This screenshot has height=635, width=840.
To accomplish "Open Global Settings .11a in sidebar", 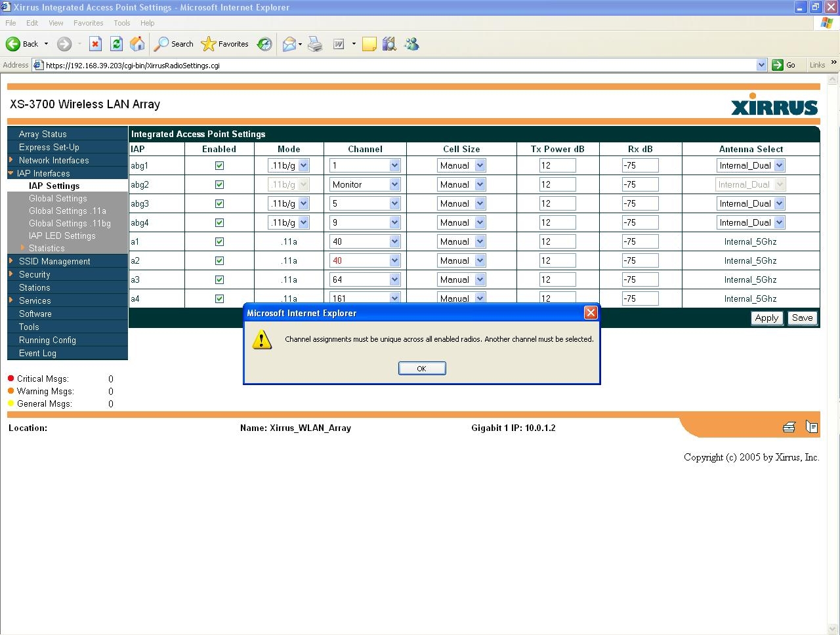I will (x=67, y=211).
